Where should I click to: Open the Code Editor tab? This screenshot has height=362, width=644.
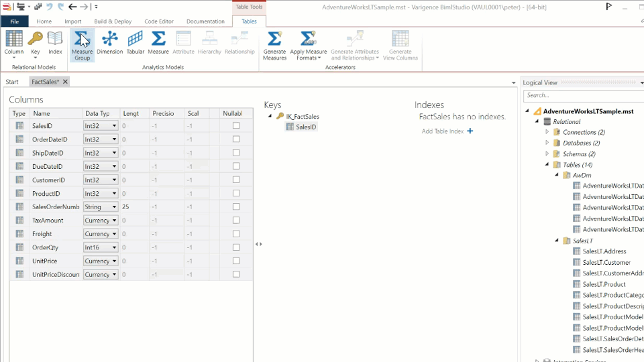159,21
